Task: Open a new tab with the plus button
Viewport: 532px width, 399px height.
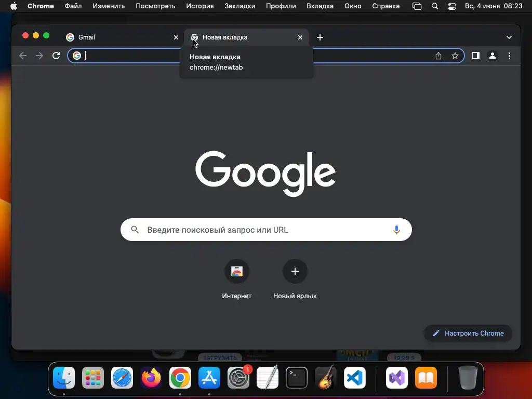Action: (320, 37)
